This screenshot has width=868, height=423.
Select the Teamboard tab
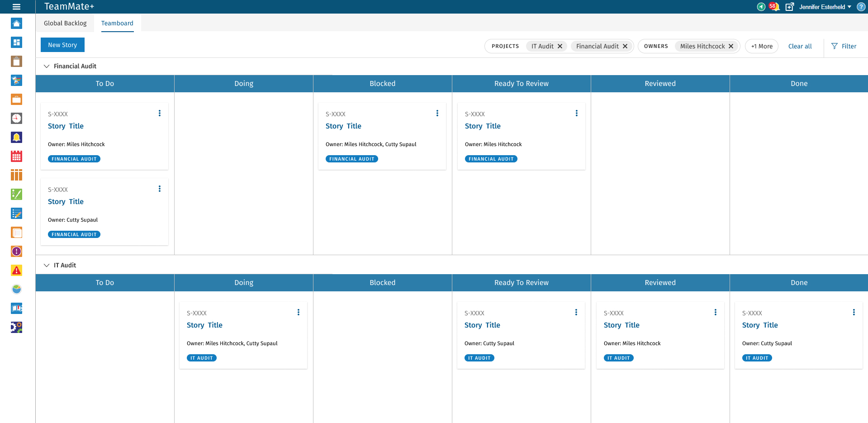click(x=117, y=23)
